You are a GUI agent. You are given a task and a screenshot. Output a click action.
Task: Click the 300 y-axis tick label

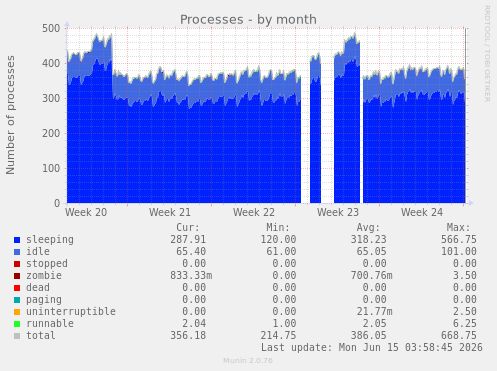pos(51,98)
